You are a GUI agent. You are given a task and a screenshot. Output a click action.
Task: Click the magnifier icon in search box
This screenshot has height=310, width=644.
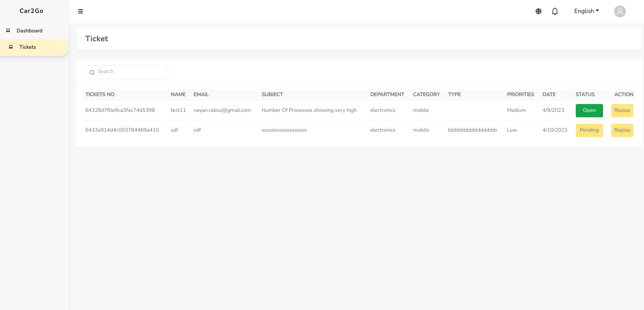92,72
